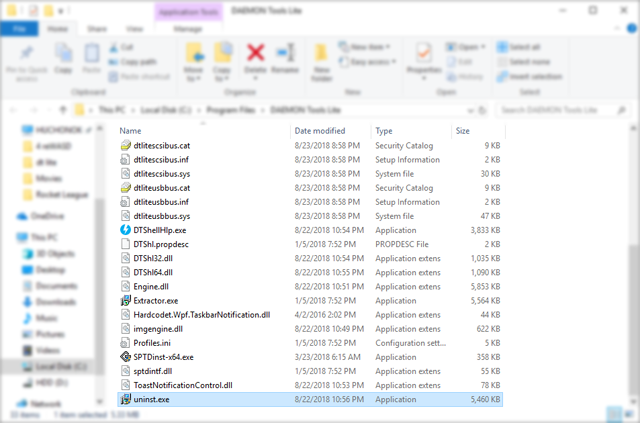Sort by the Size column header

tap(478, 131)
